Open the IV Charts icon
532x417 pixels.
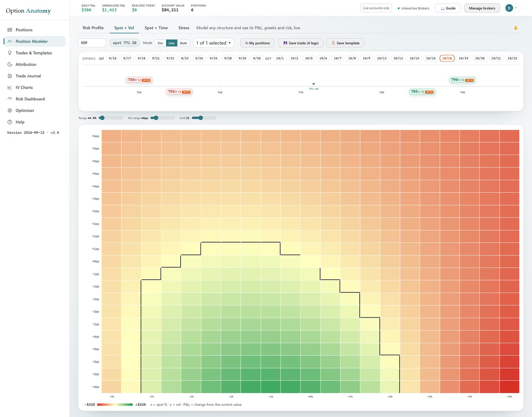click(x=10, y=87)
